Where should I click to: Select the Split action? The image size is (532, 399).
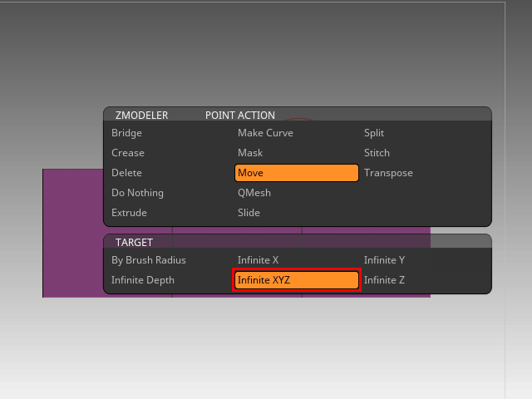click(x=374, y=133)
